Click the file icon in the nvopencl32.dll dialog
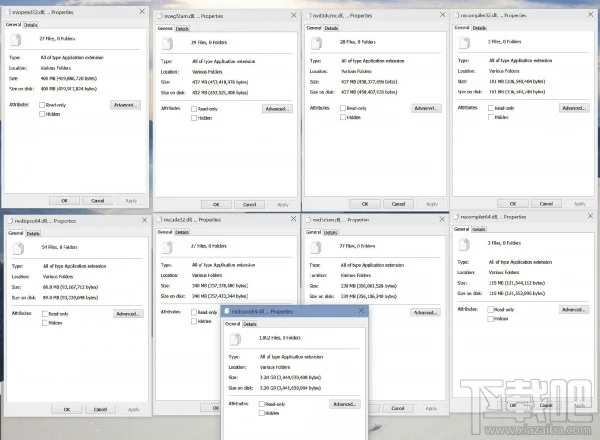Viewport: 600px width, 440px height. tap(16, 40)
